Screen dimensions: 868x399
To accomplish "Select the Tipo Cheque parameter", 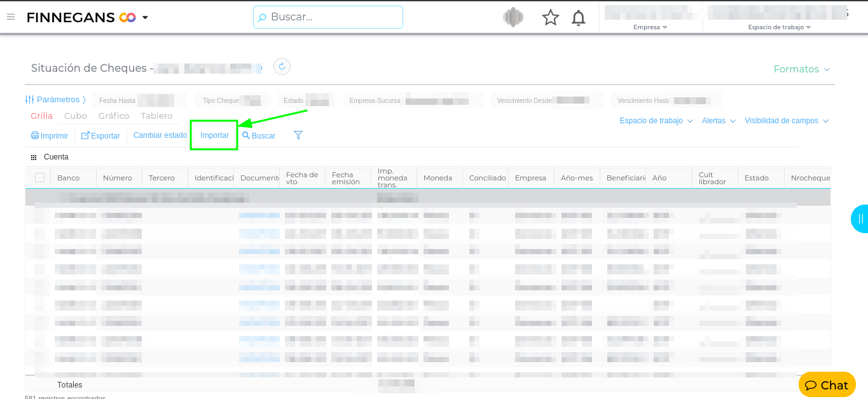I will [233, 100].
